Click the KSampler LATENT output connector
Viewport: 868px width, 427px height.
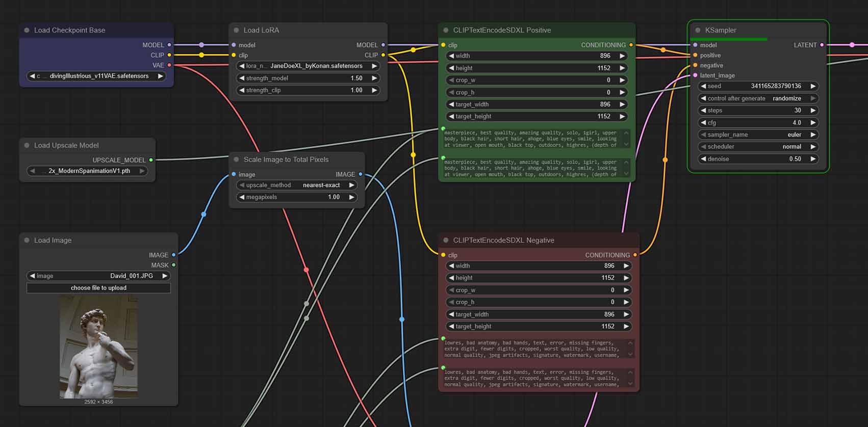(x=822, y=45)
